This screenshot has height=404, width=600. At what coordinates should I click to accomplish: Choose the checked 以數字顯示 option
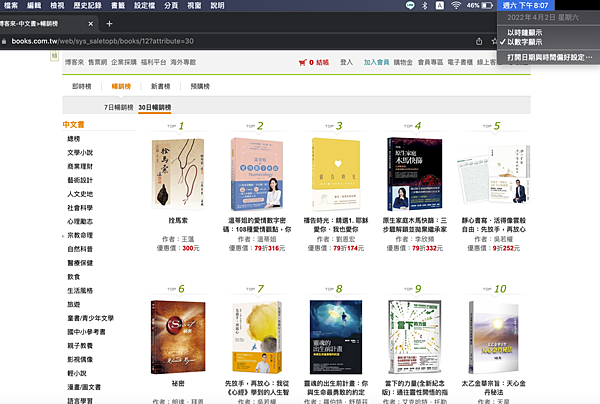(525, 42)
